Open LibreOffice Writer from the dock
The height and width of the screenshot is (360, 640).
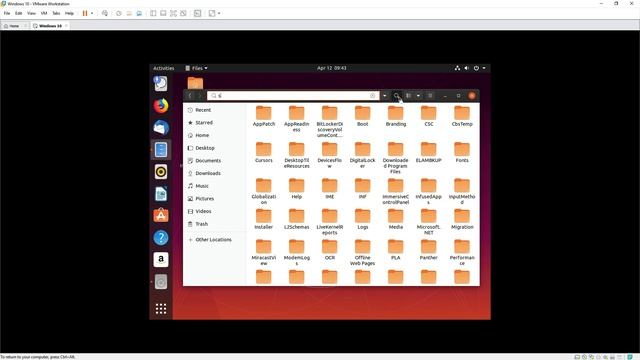161,193
